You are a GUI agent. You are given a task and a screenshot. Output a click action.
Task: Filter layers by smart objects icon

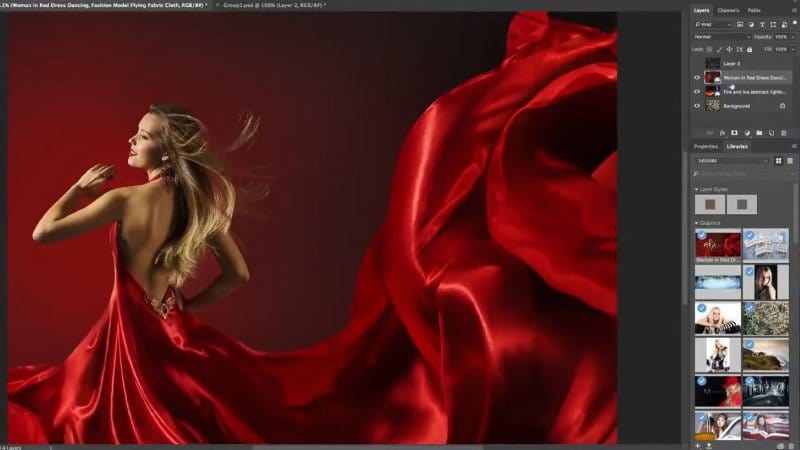784,24
